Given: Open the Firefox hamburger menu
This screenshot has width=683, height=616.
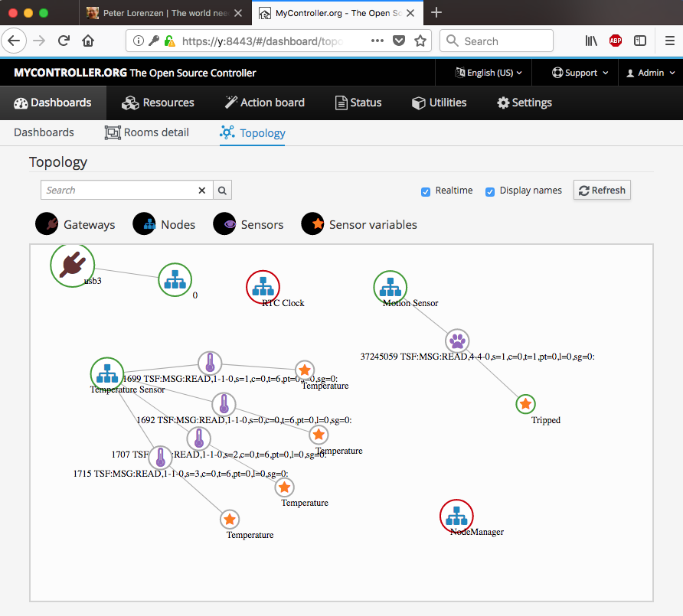Looking at the screenshot, I should [670, 41].
